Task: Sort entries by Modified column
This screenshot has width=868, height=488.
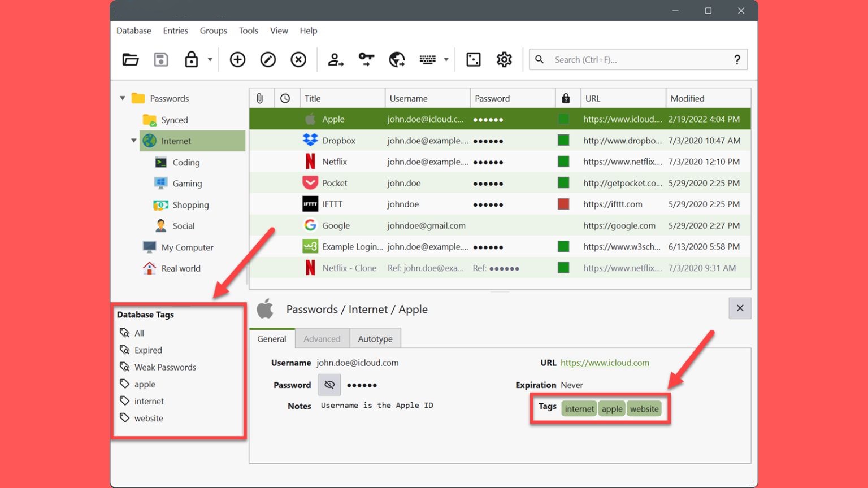Action: pyautogui.click(x=708, y=98)
